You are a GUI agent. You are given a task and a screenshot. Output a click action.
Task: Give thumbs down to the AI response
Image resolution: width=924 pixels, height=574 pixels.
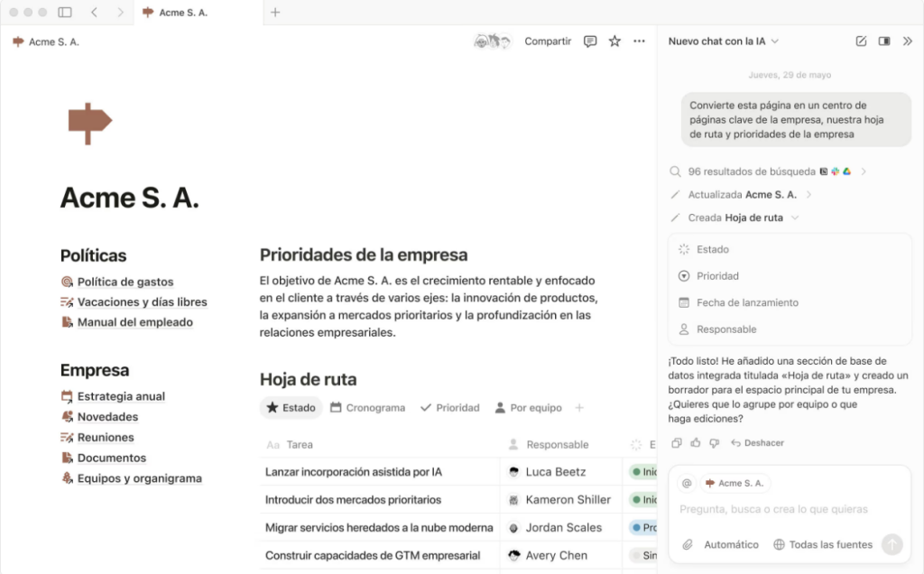point(713,443)
